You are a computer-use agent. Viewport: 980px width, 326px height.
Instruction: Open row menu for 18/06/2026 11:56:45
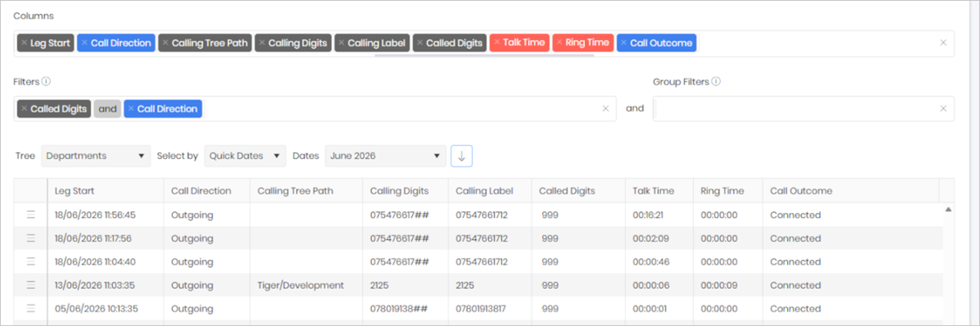tap(32, 215)
